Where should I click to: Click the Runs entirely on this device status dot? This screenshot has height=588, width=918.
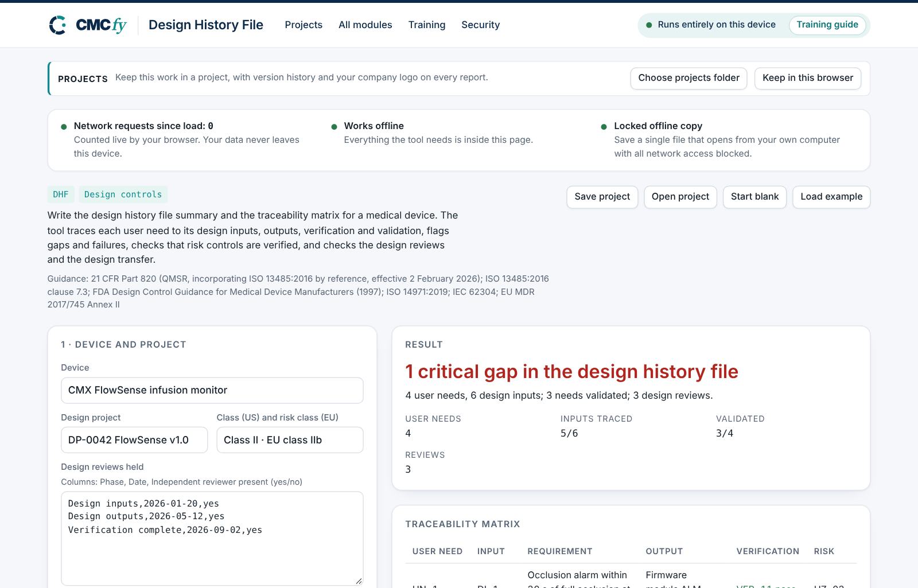pos(649,25)
